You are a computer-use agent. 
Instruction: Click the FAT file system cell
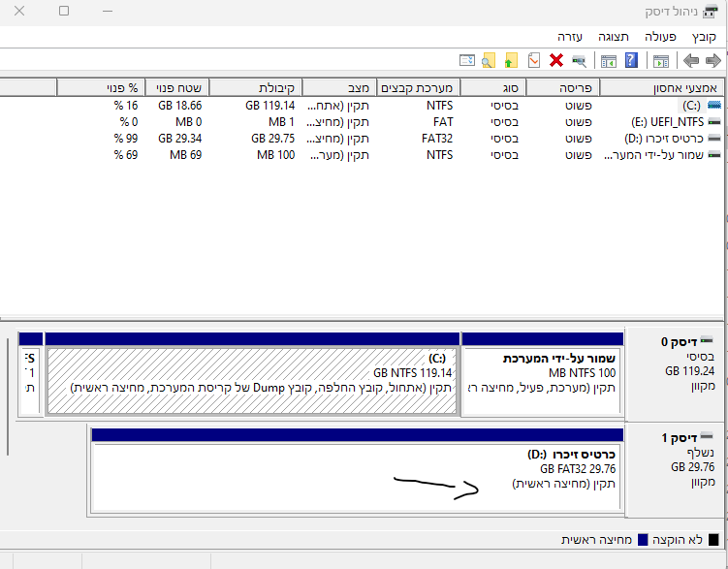443,122
